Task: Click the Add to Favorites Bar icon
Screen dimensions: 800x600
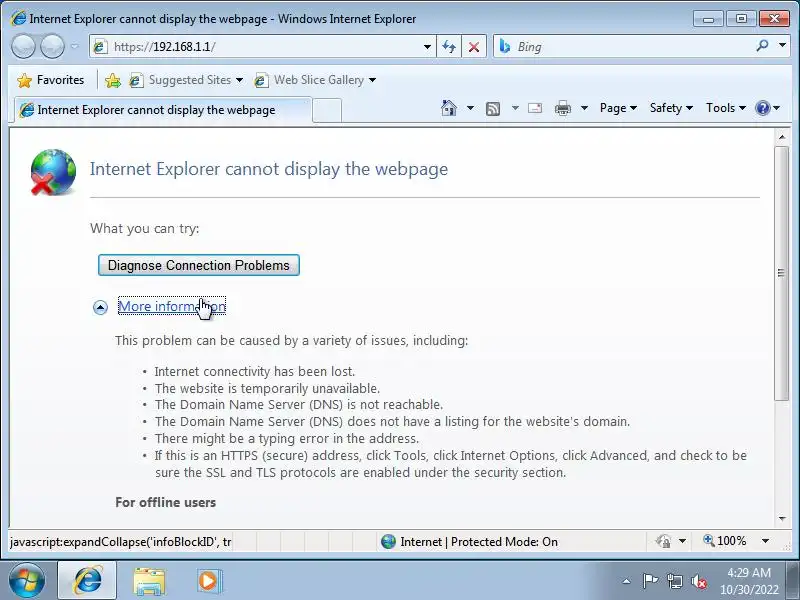Action: pos(113,80)
